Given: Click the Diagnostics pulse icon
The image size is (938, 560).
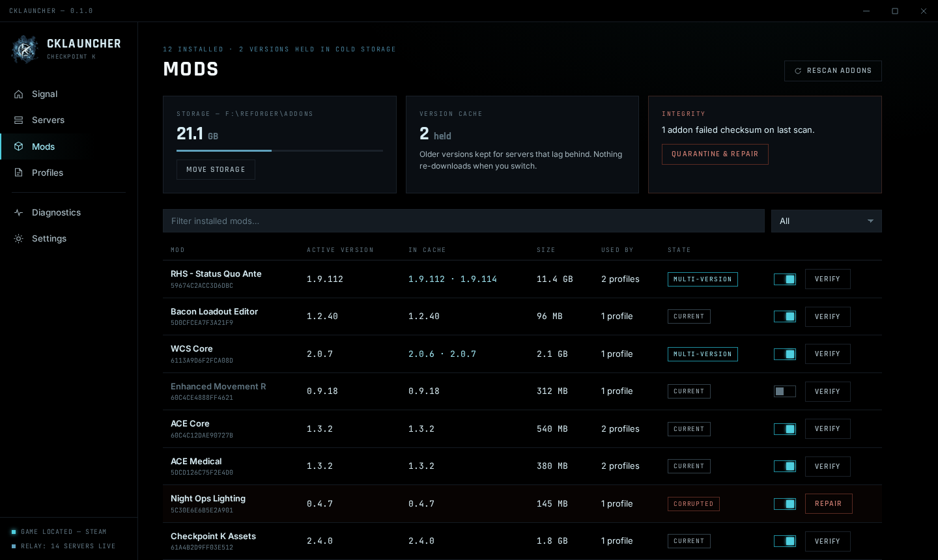Looking at the screenshot, I should pos(19,212).
